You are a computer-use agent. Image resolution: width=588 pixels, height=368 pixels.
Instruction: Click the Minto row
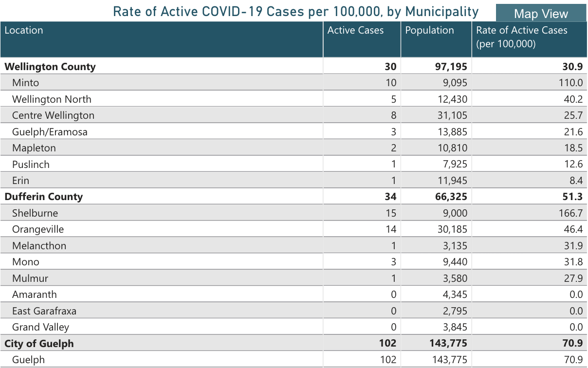pos(25,83)
